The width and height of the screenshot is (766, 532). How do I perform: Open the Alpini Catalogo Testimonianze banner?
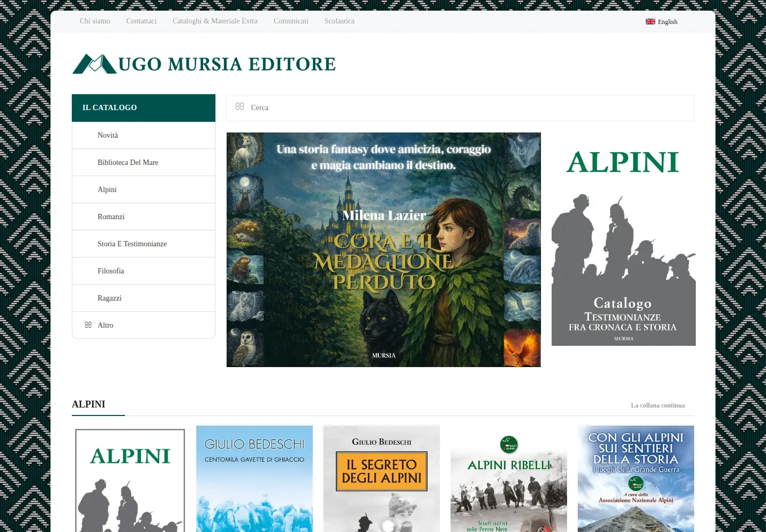click(x=623, y=239)
